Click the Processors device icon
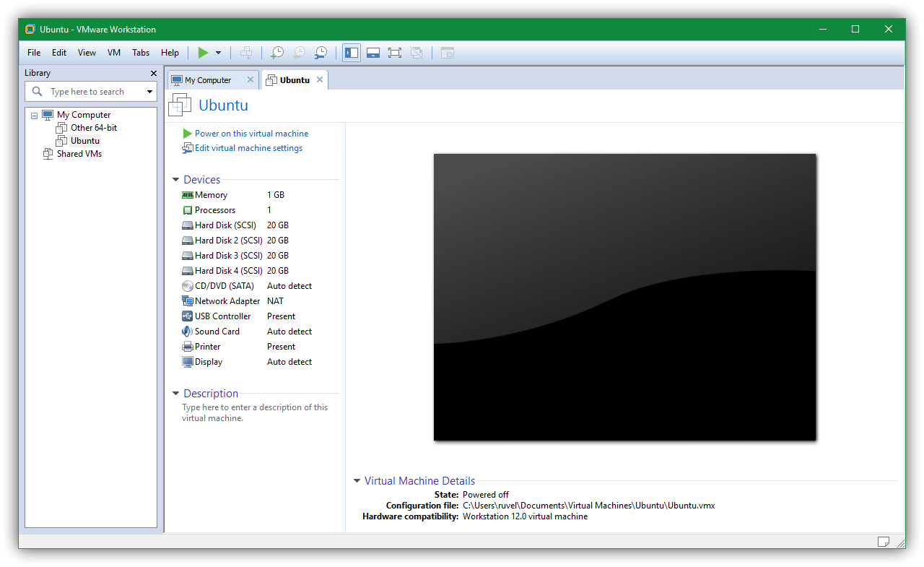The width and height of the screenshot is (924, 567). coord(188,210)
